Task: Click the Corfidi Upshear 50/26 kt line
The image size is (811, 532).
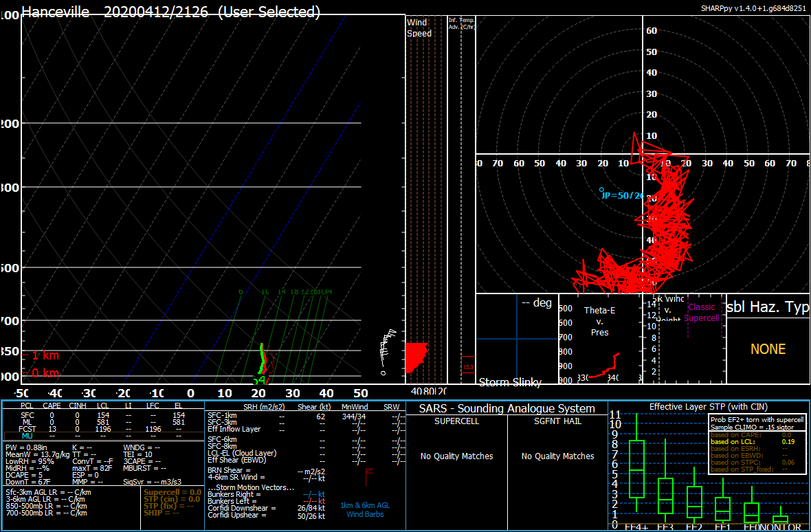Action: click(x=267, y=516)
